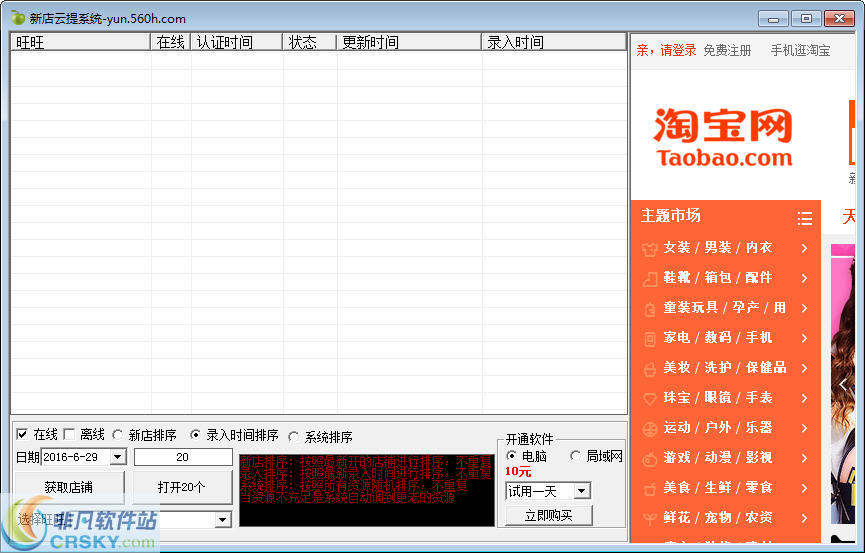Expand arrow beside 运动 / 户外 / 乐器

pos(804,428)
